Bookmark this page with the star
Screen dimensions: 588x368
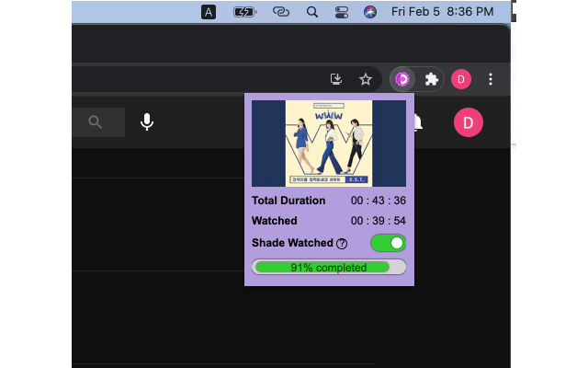click(366, 79)
